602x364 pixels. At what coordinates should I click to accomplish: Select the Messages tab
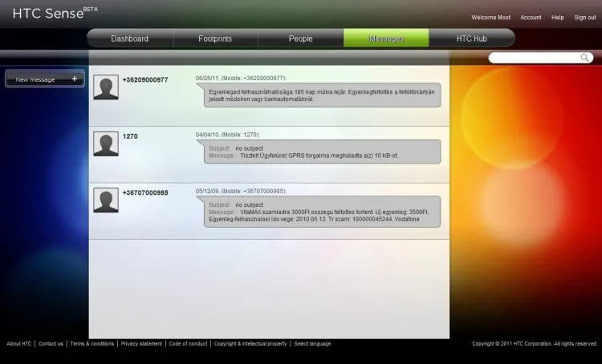[x=386, y=38]
